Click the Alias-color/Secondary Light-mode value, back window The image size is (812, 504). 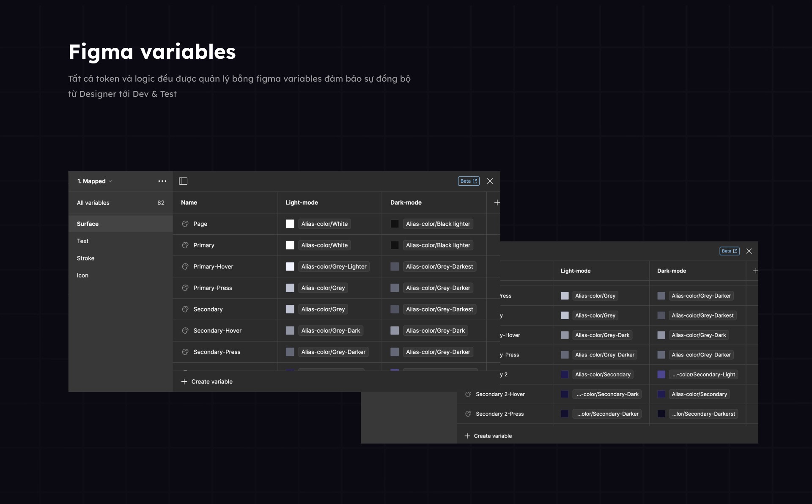pyautogui.click(x=603, y=375)
